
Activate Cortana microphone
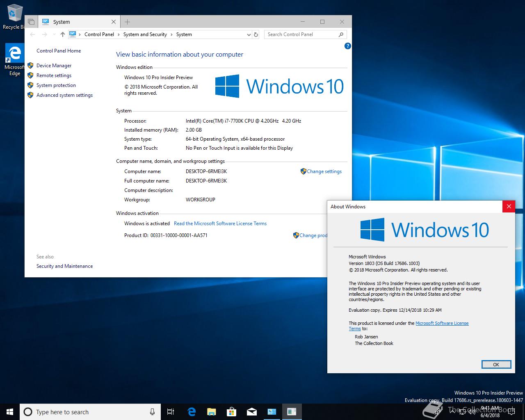[x=152, y=412]
